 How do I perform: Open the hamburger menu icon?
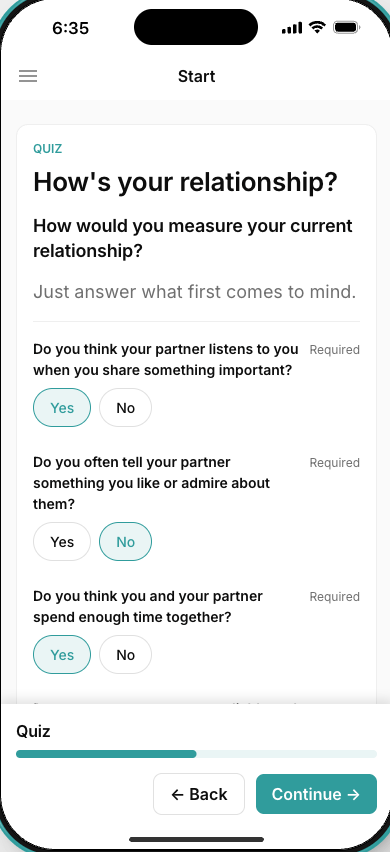[x=28, y=76]
